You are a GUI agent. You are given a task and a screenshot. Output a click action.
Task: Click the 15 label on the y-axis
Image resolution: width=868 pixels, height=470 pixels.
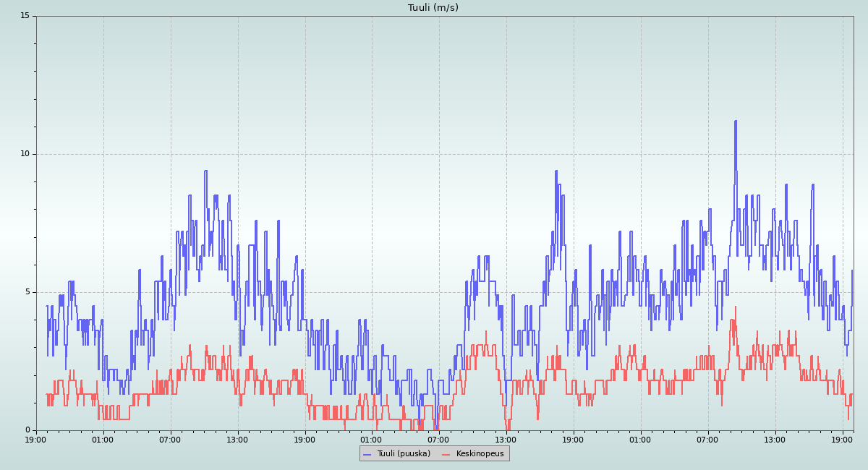(x=25, y=16)
